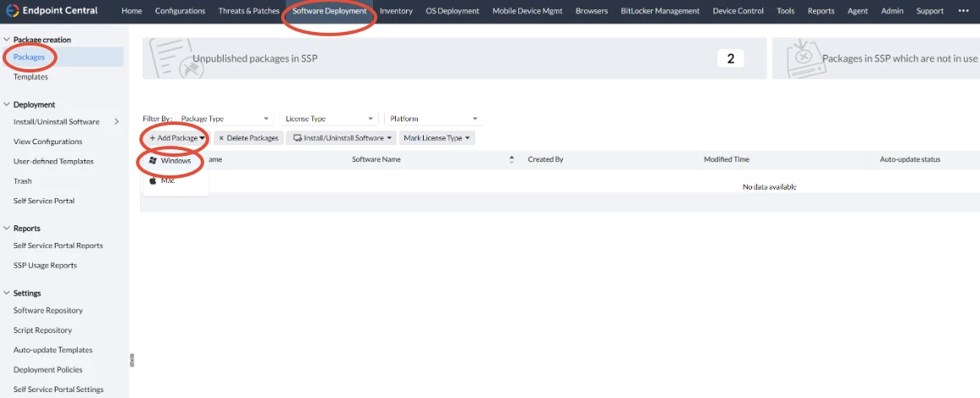This screenshot has height=398, width=980.
Task: Open the Configurations tab
Action: tap(180, 11)
